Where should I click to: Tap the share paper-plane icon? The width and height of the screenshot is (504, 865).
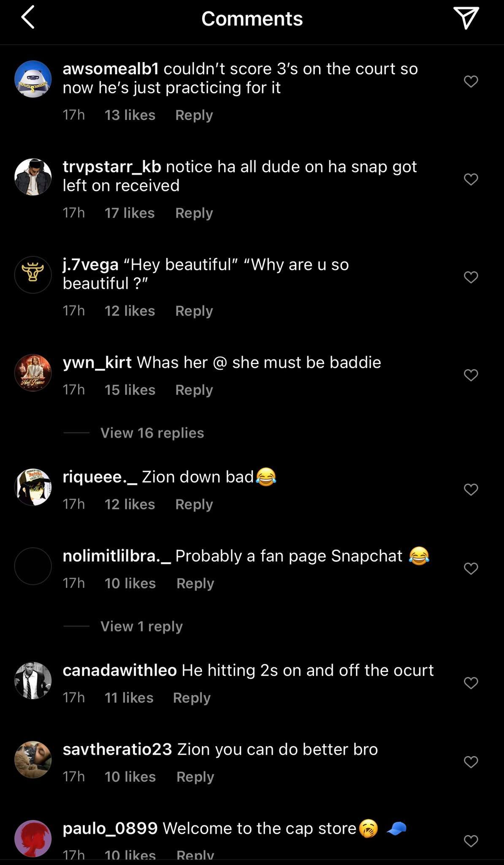pos(466,18)
